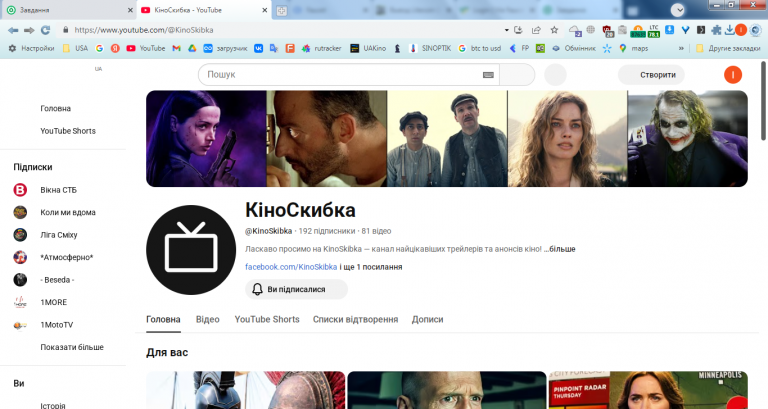
Task: Show hidden bookmarks with double chevron
Action: coord(681,48)
